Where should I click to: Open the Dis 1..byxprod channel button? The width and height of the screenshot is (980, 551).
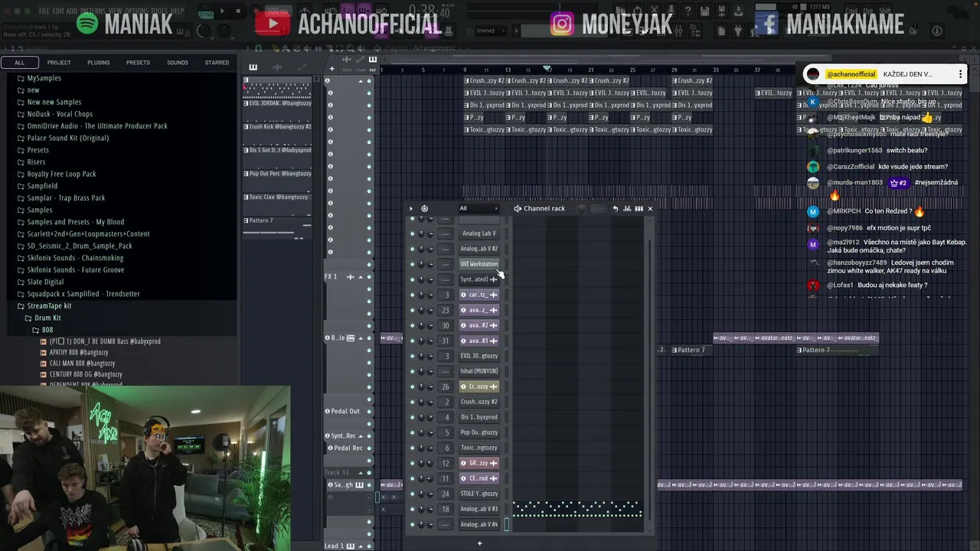click(x=479, y=417)
